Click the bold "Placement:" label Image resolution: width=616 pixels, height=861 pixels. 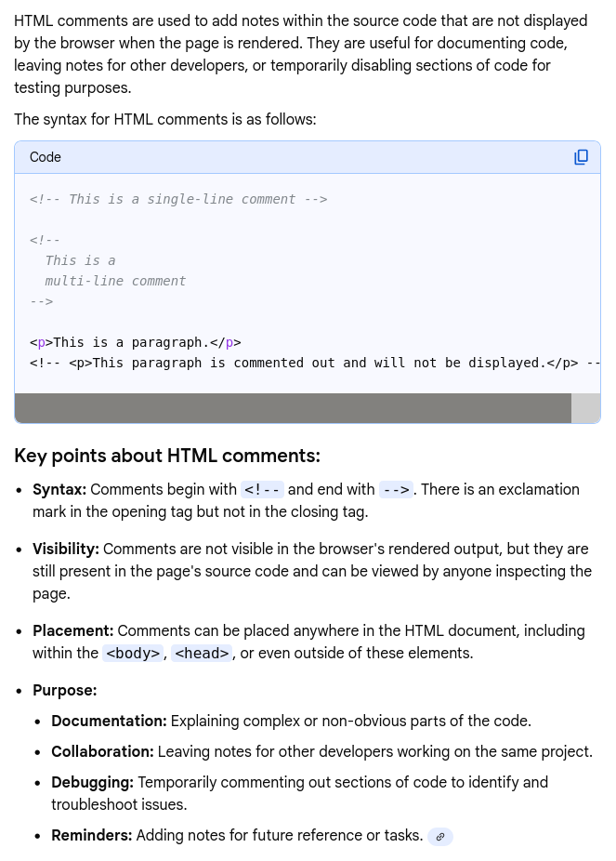(73, 630)
